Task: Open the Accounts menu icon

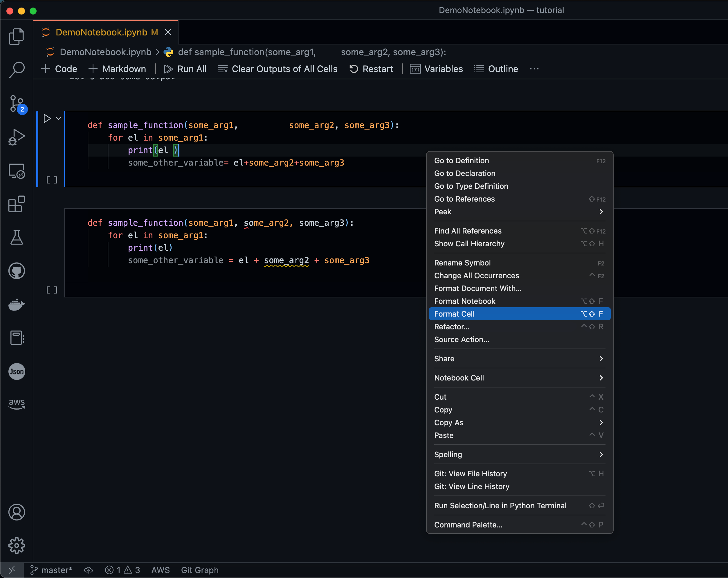Action: [17, 512]
